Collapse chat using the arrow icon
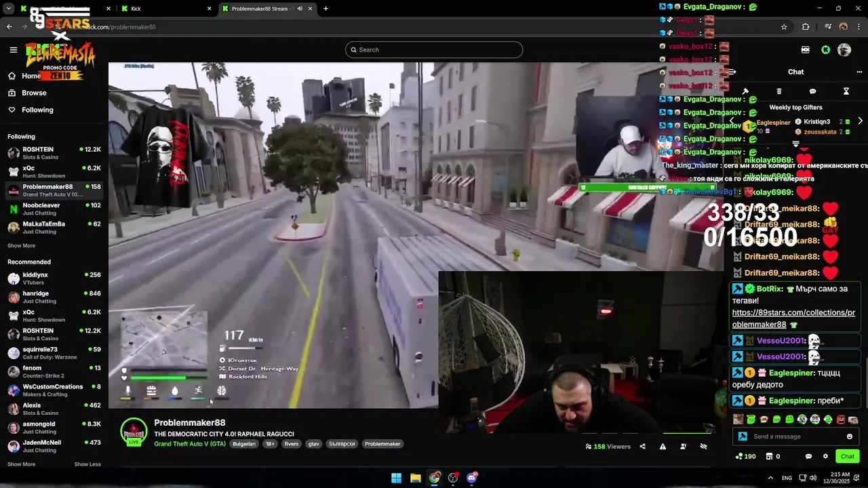The height and width of the screenshot is (488, 868). coord(732,72)
